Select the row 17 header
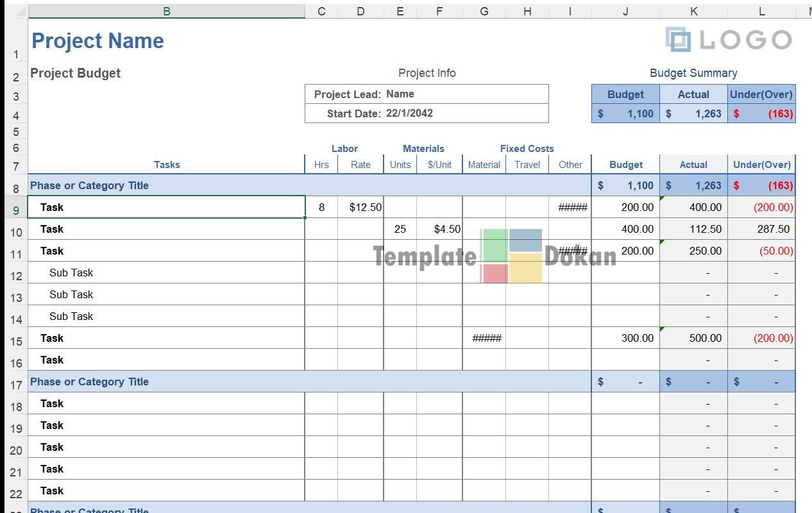This screenshot has height=513, width=812. (15, 385)
